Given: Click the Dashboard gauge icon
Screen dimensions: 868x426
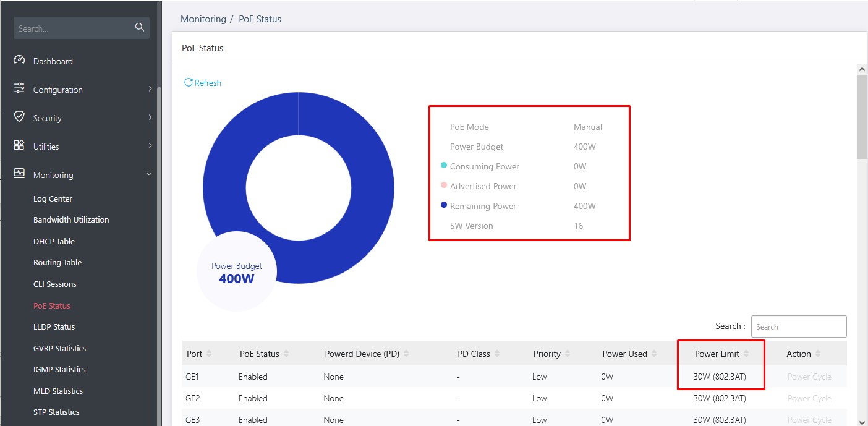Looking at the screenshot, I should [x=19, y=61].
